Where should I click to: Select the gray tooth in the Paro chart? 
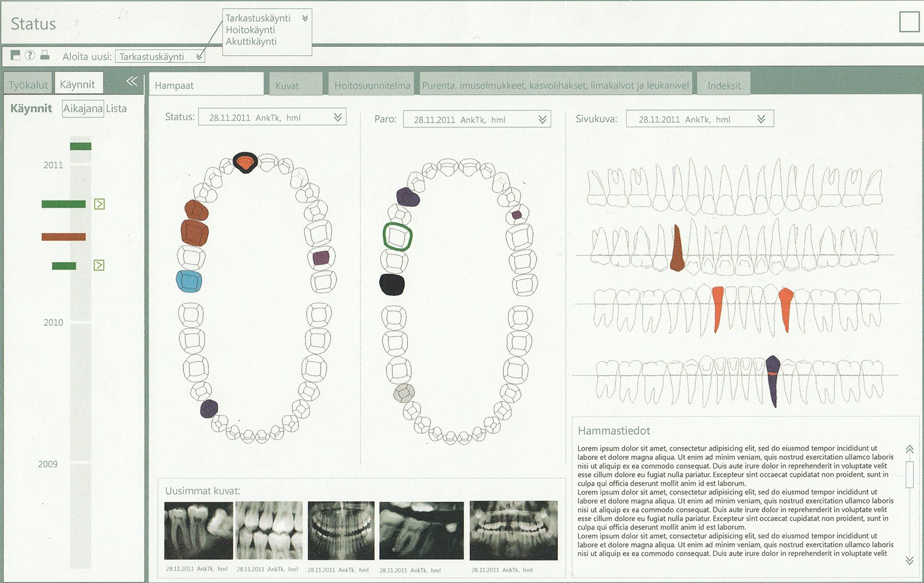coord(404,393)
